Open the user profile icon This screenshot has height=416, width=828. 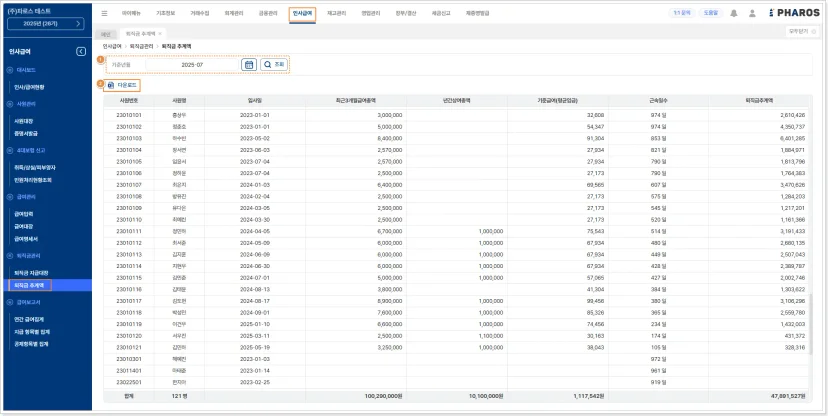click(752, 13)
